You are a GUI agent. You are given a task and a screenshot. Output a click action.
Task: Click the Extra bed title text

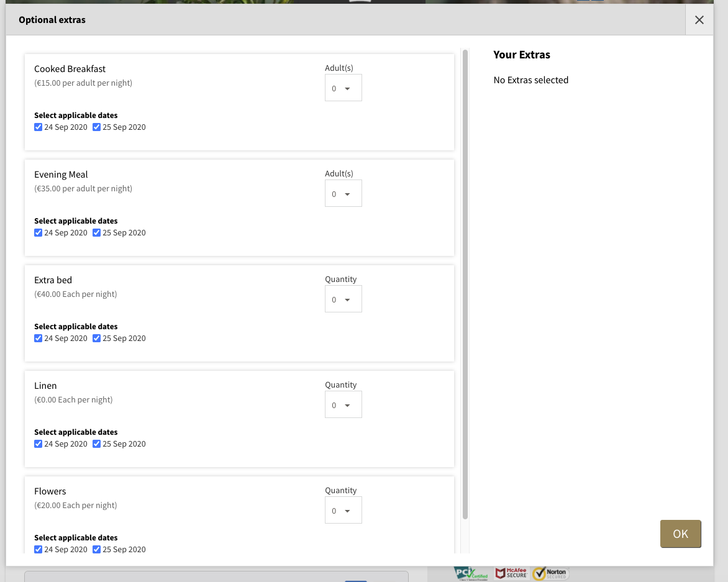[x=53, y=280]
